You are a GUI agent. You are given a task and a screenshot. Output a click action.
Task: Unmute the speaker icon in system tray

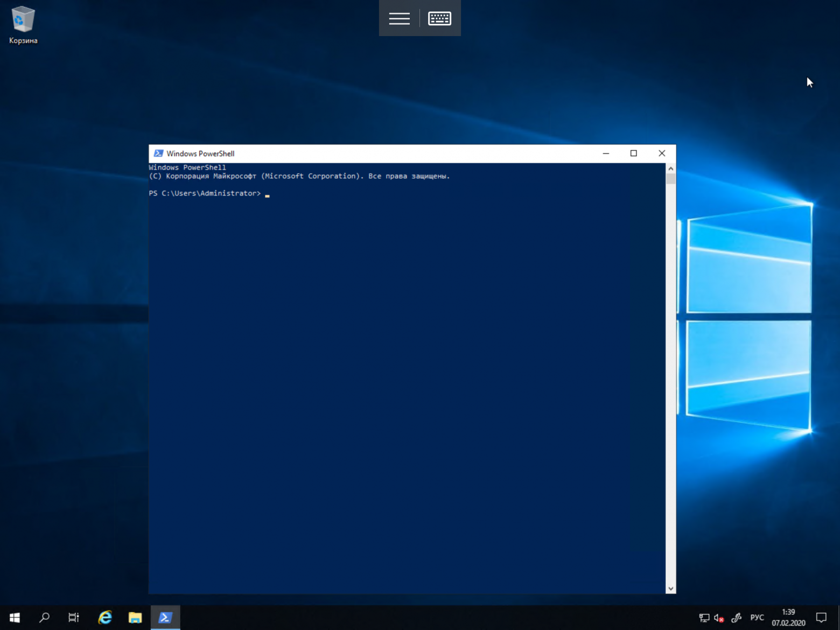coord(718,618)
